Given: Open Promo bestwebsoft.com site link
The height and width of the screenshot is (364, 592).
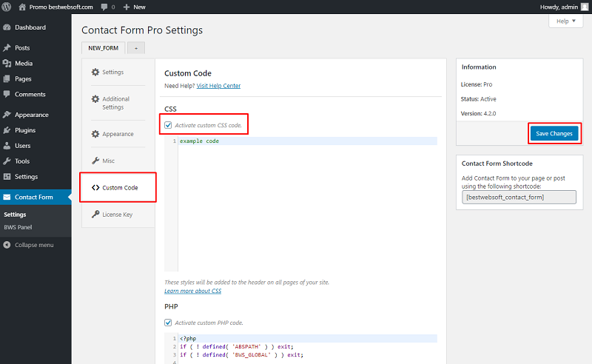Looking at the screenshot, I should pyautogui.click(x=61, y=7).
